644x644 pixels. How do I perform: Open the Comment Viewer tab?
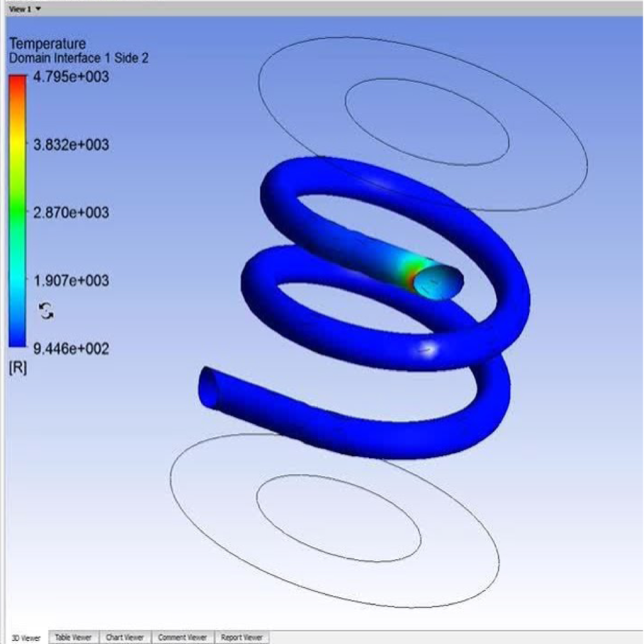point(182,637)
